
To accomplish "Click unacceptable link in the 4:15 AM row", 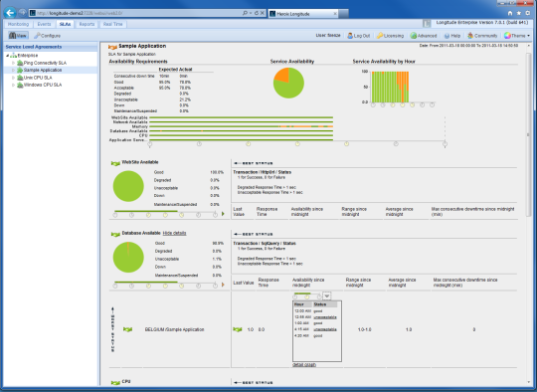I will 325,329.
